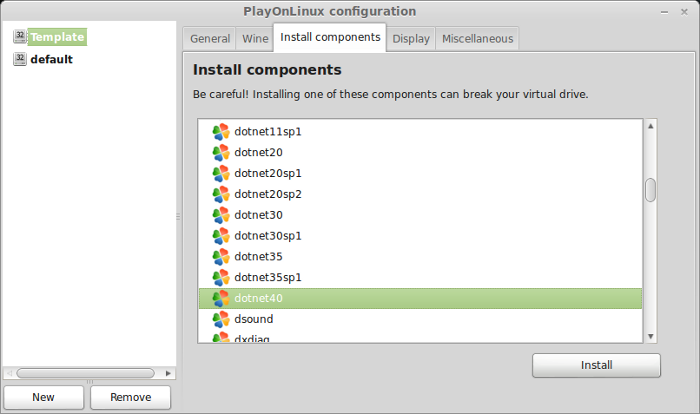This screenshot has width=700, height=414.
Task: Select the dotnet30 component icon
Action: [221, 215]
